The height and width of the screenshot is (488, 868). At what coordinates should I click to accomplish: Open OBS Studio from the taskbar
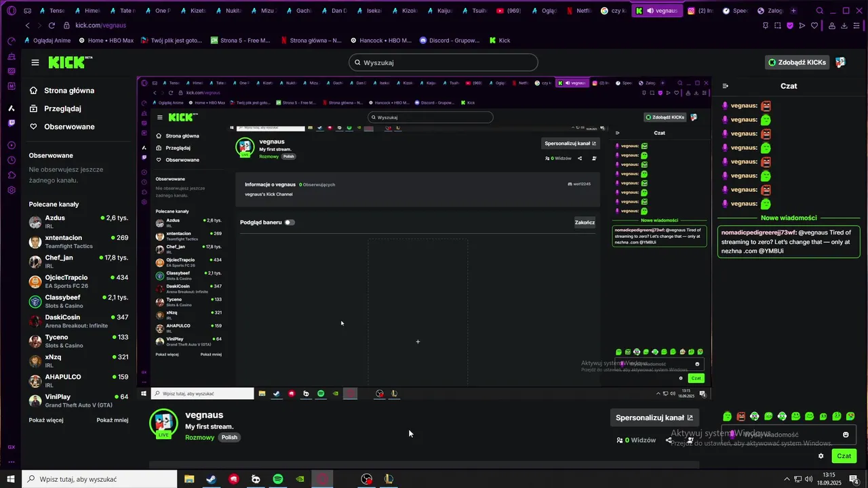pos(367,479)
